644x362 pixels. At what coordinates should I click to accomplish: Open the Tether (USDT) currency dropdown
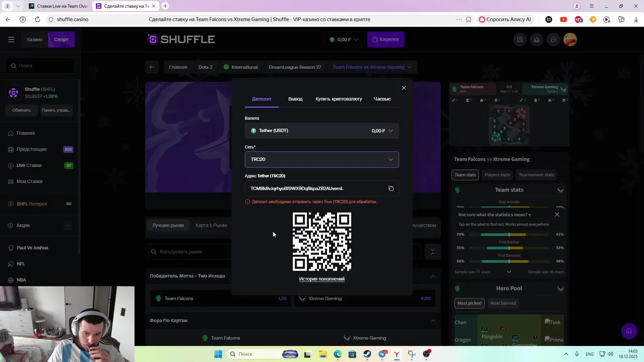[322, 131]
